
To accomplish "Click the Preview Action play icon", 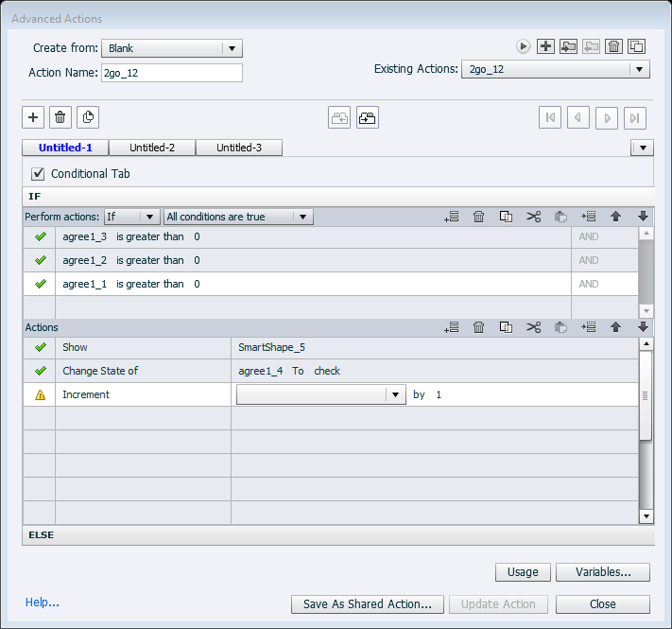I will pos(523,46).
